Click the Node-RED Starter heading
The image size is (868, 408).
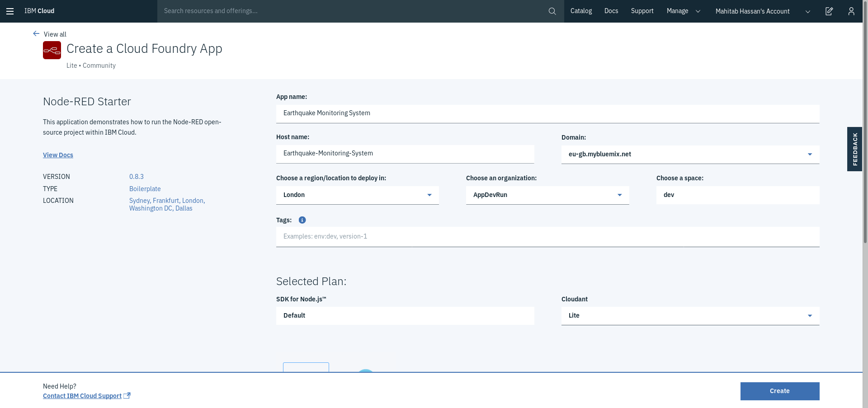click(x=87, y=102)
